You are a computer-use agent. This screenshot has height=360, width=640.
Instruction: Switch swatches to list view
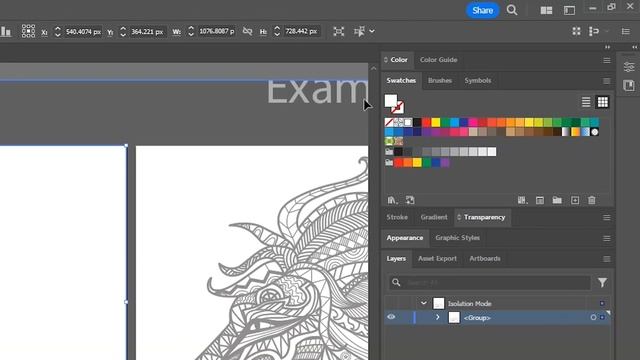pos(586,102)
